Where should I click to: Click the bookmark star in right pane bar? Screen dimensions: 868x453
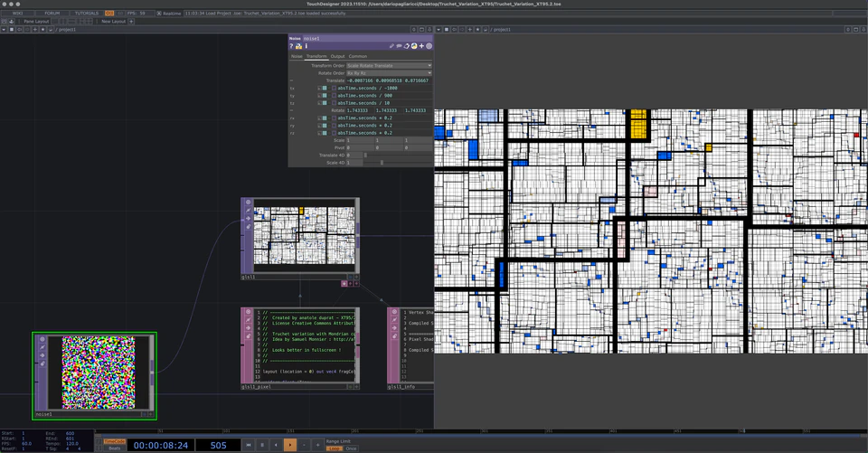coord(477,29)
